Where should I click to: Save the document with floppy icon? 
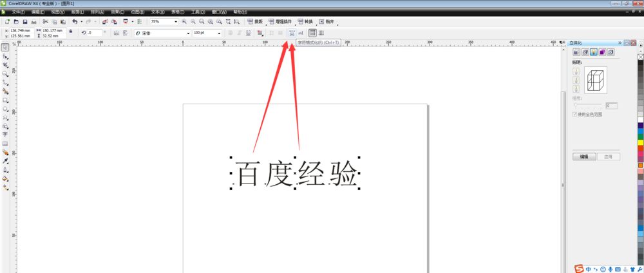[24, 21]
